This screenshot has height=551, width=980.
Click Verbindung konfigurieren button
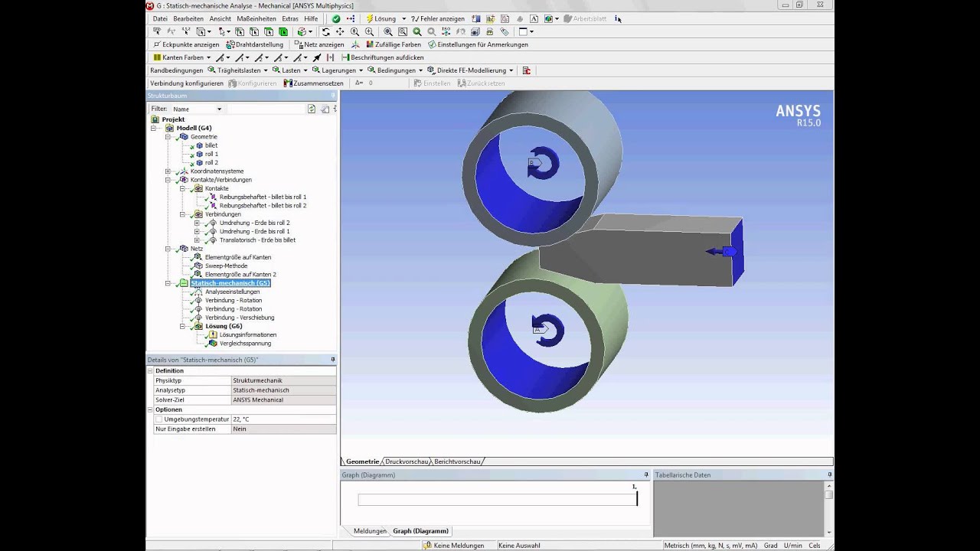pyautogui.click(x=187, y=83)
